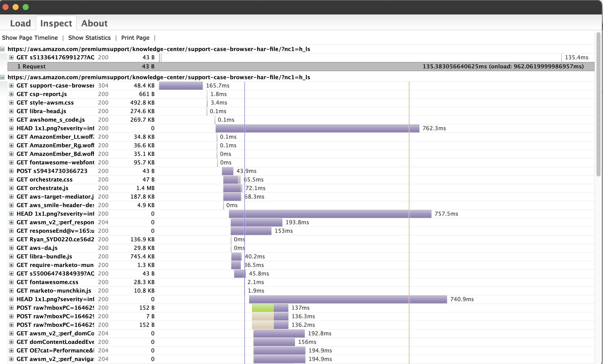This screenshot has height=364, width=603.
Task: Expand the POST s59434730366723 request
Action: click(x=11, y=171)
